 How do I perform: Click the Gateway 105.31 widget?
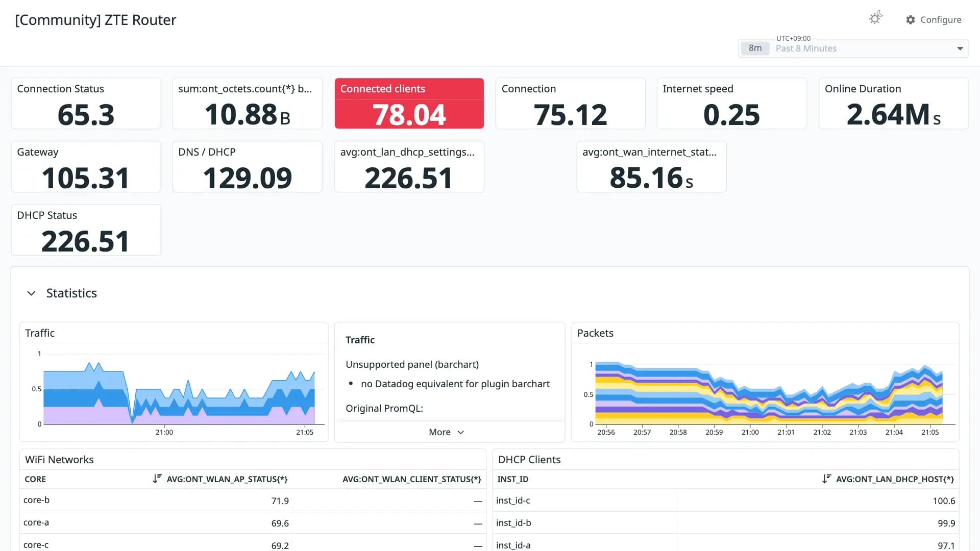point(86,167)
